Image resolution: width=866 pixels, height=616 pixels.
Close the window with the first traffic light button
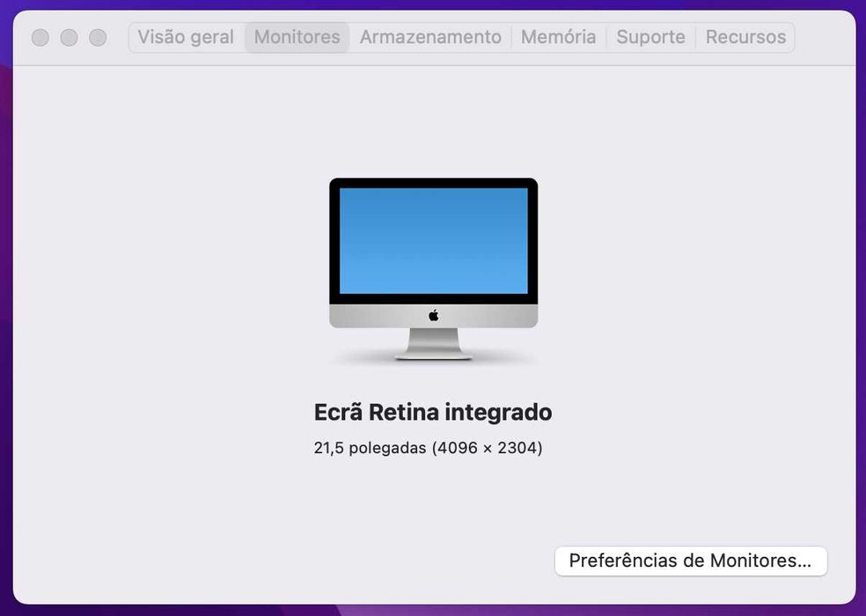40,38
